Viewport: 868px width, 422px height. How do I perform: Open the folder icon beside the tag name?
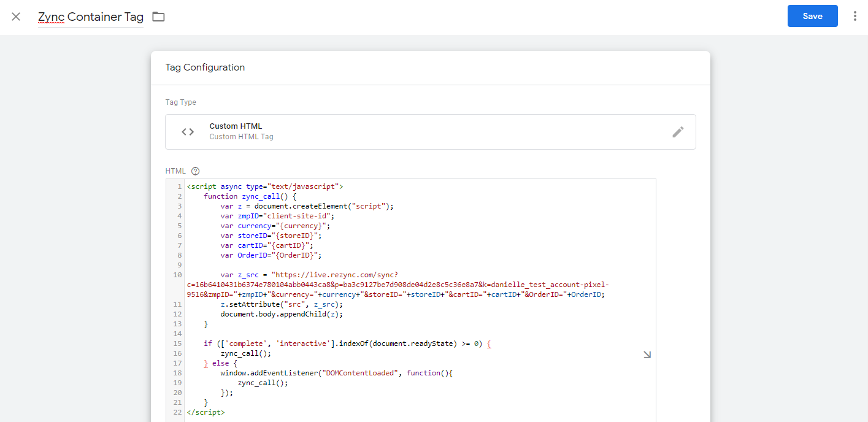(x=159, y=17)
